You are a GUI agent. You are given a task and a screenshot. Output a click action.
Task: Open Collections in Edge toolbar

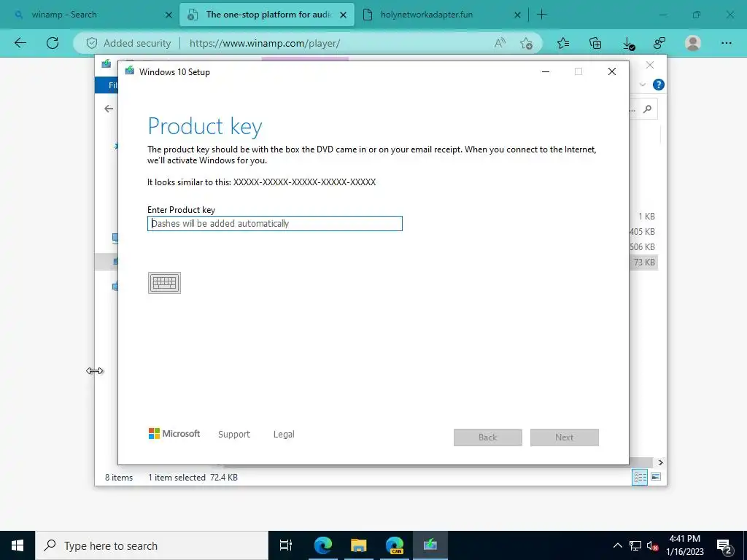595,43
